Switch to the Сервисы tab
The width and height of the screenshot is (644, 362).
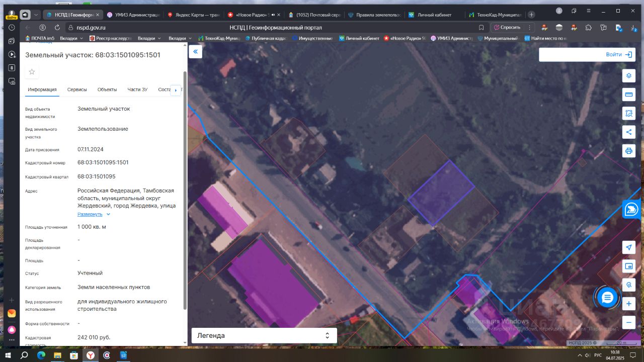[77, 89]
